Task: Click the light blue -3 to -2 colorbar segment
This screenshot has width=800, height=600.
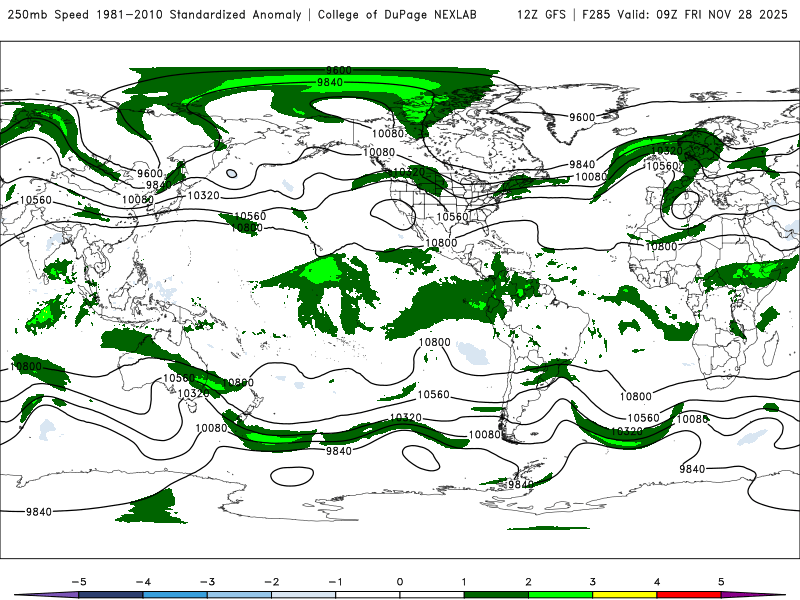Action: pos(239,595)
